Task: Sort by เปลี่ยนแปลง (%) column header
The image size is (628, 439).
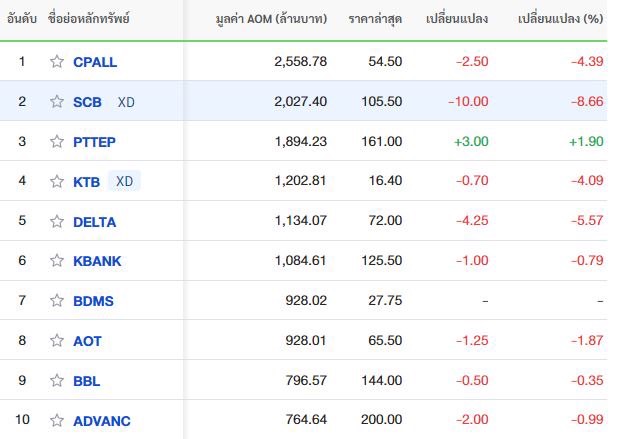Action: 560,19
